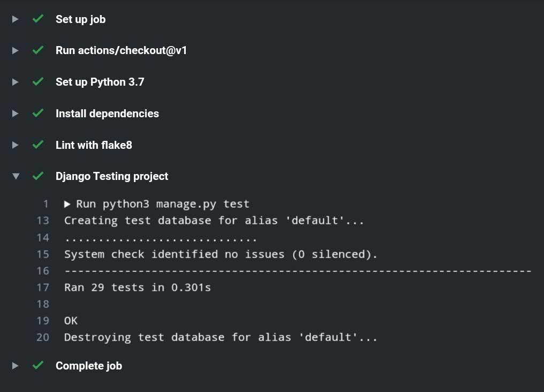Click the success checkmark for Set up Python 3.7

coord(37,82)
